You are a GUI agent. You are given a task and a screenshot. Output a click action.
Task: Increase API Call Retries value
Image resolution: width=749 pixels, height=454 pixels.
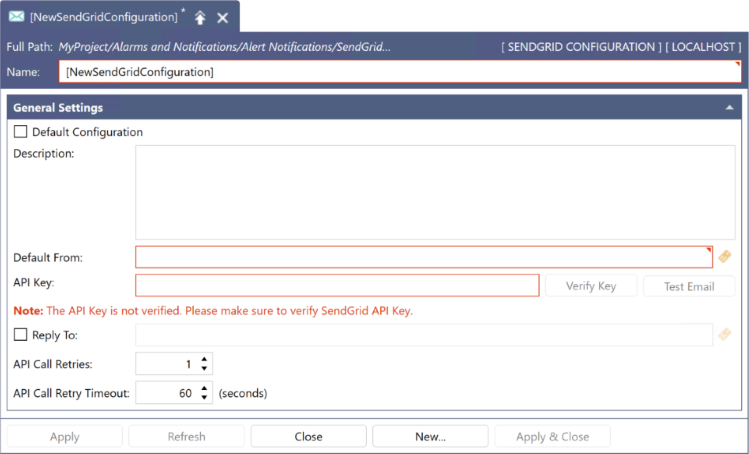click(x=204, y=359)
